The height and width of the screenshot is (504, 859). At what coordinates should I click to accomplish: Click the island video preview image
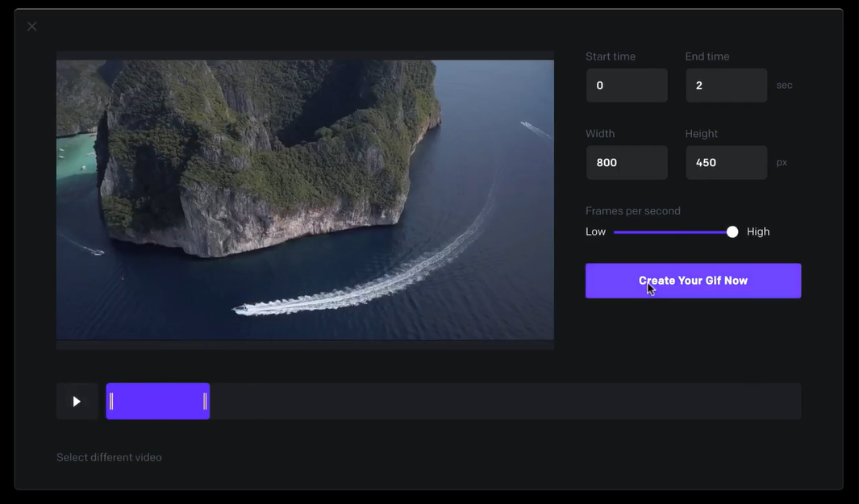click(x=305, y=199)
